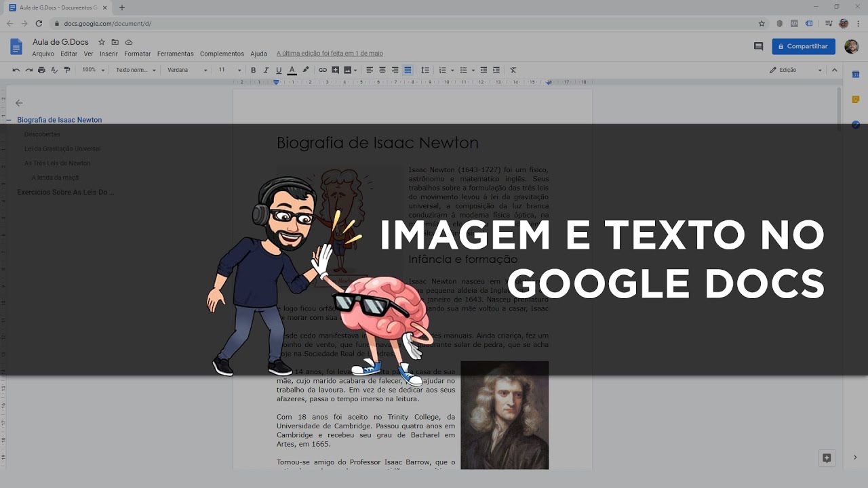Image resolution: width=868 pixels, height=488 pixels.
Task: Increase the paragraph indent
Action: tap(496, 70)
